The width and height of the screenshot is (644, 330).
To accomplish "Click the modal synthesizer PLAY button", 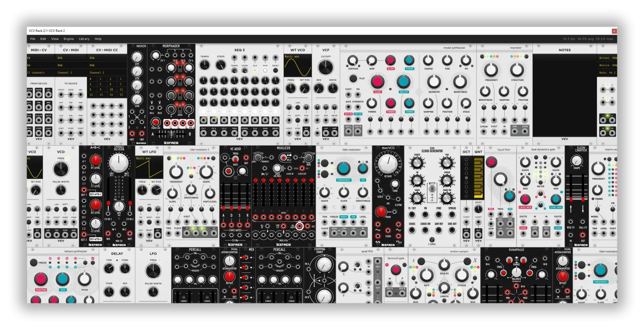I will coord(353,78).
